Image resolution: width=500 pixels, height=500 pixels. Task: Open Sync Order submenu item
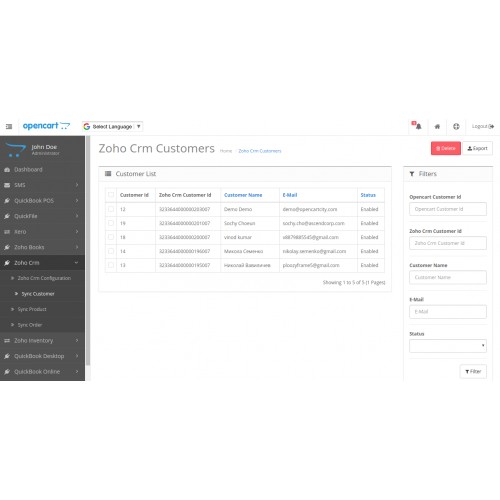[42, 325]
